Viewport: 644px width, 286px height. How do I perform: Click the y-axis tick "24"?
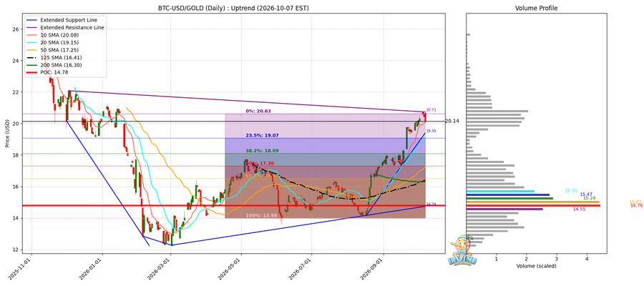(x=15, y=61)
